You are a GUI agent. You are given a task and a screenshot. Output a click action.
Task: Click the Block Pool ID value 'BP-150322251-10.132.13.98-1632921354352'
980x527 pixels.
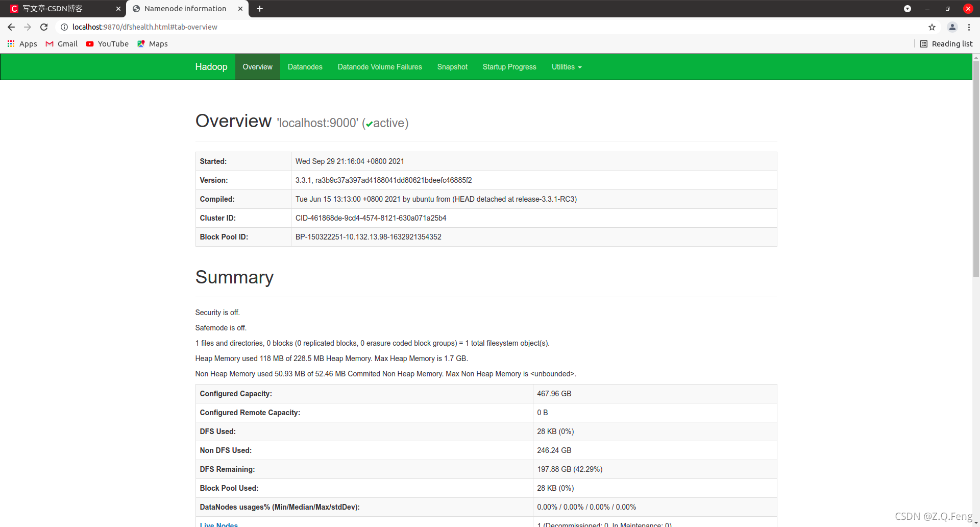tap(369, 237)
